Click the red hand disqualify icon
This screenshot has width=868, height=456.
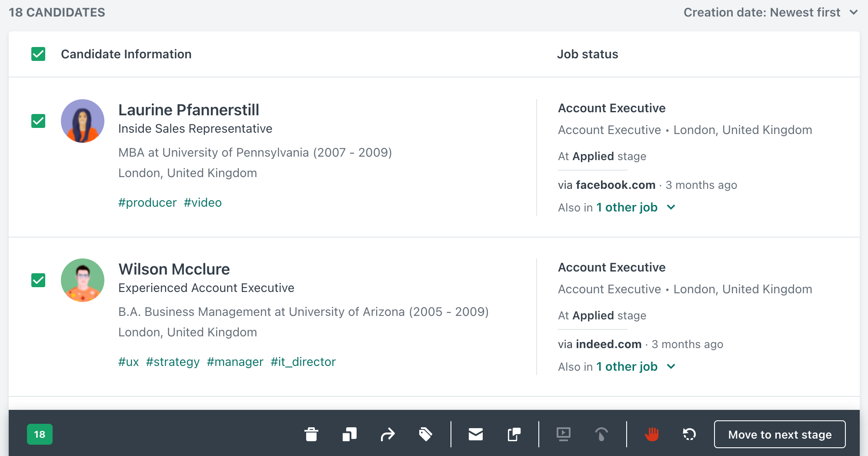coord(651,434)
